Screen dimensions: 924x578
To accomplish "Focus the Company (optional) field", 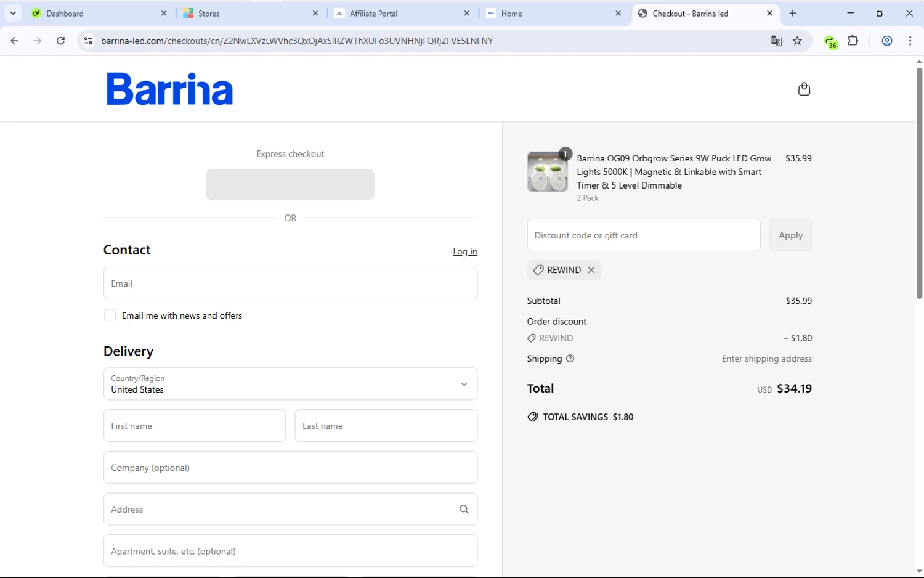I will point(290,467).
